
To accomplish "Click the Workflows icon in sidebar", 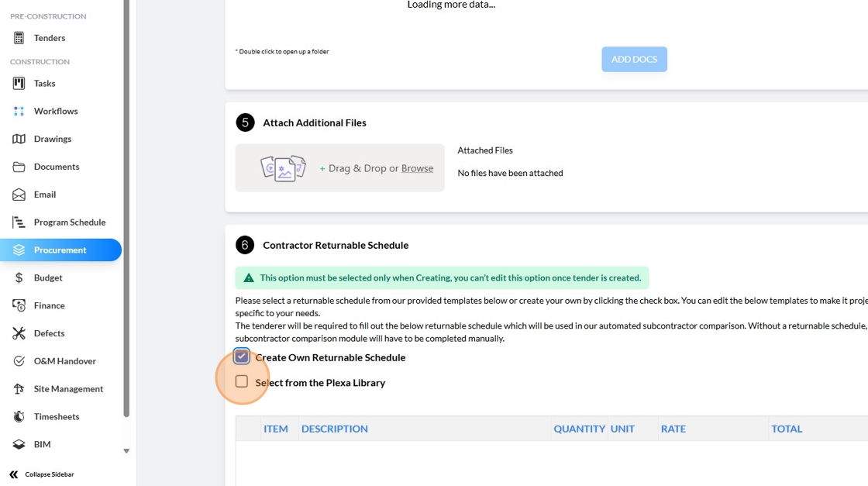I will coord(19,112).
